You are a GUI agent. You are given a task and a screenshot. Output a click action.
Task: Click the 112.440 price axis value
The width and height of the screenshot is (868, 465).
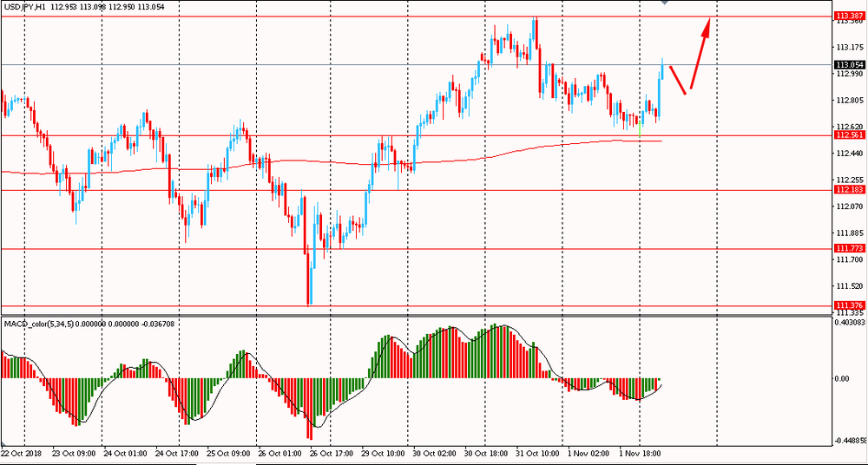point(850,154)
